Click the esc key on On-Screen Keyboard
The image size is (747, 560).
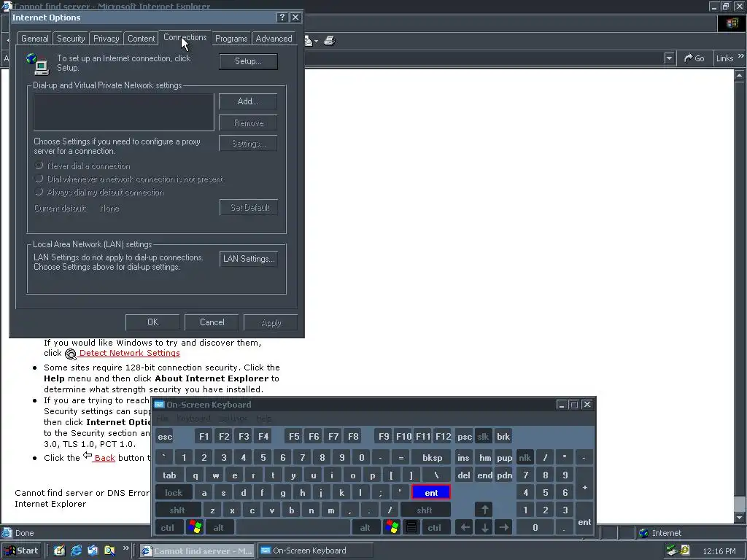click(165, 436)
